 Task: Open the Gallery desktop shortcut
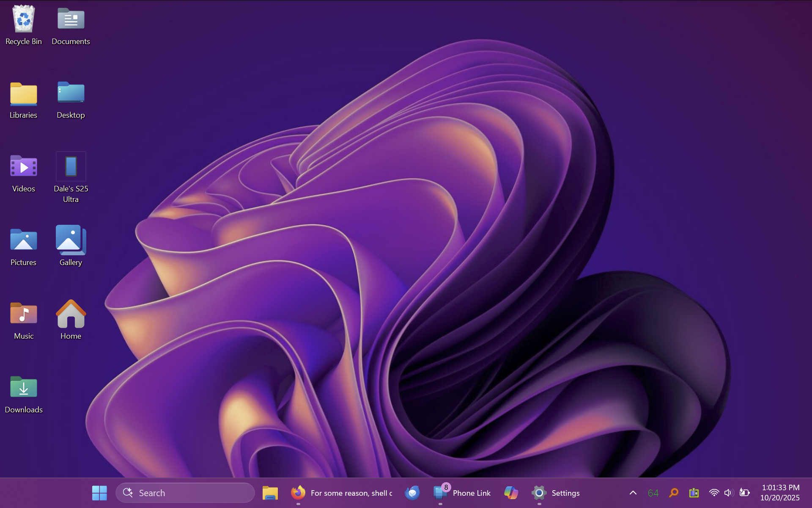coord(71,240)
